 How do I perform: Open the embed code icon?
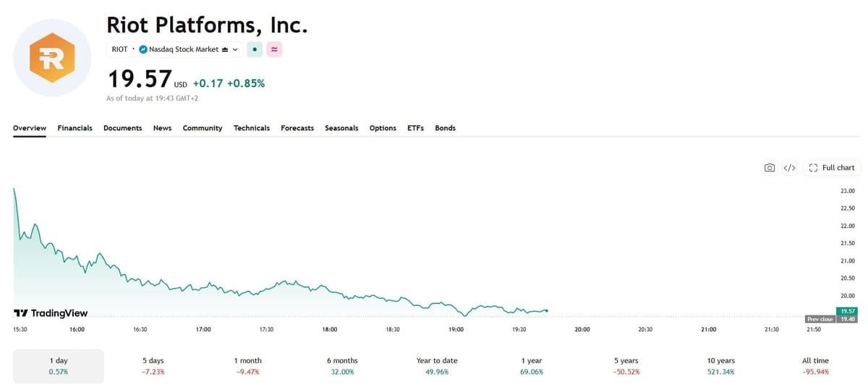coord(789,168)
